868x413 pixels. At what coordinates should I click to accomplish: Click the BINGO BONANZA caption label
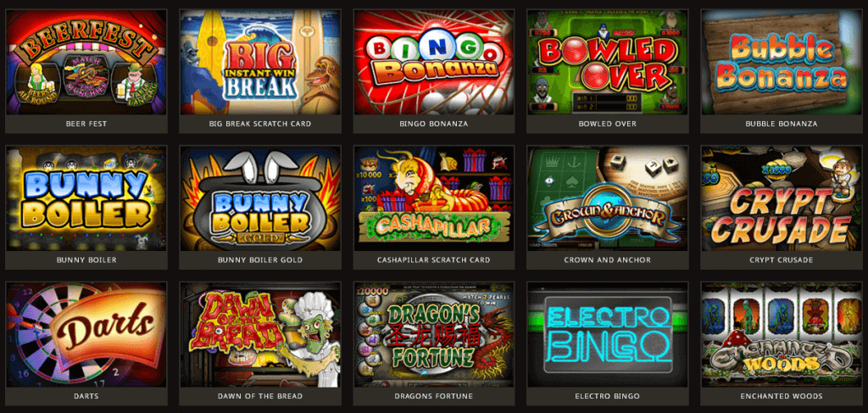(x=434, y=124)
